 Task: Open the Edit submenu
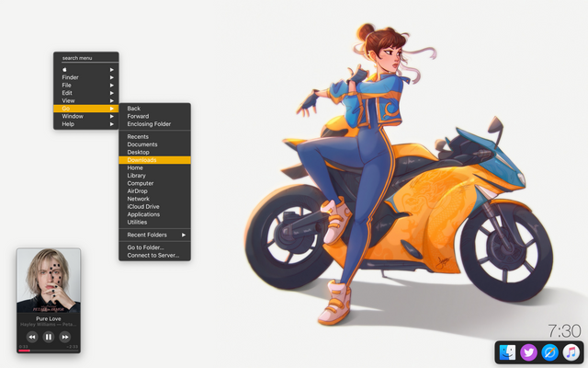click(x=85, y=93)
